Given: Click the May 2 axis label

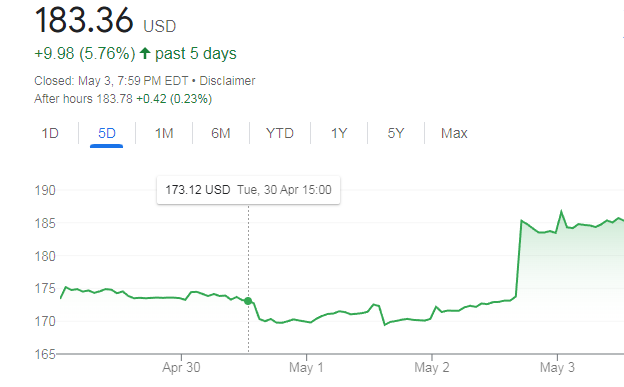Looking at the screenshot, I should [432, 367].
